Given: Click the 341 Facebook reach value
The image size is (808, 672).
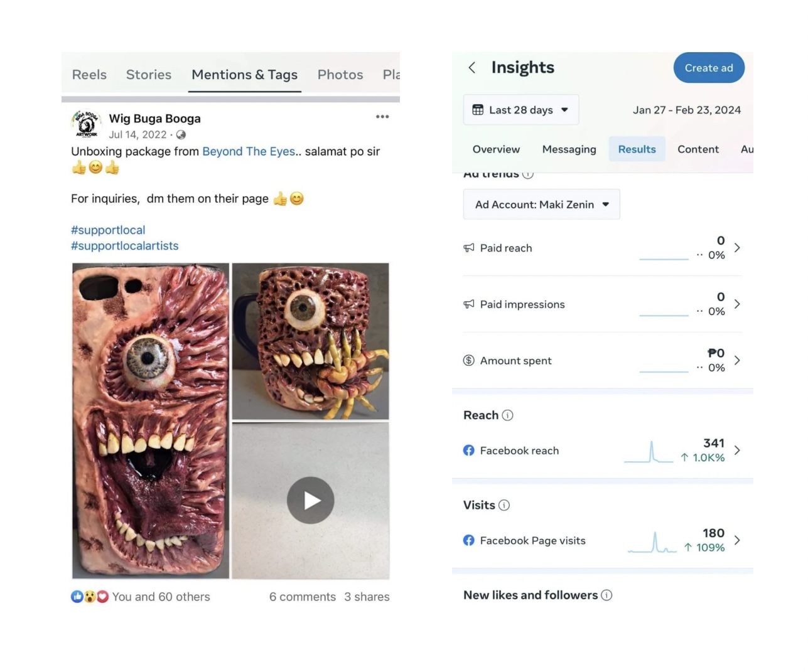Looking at the screenshot, I should tap(714, 443).
